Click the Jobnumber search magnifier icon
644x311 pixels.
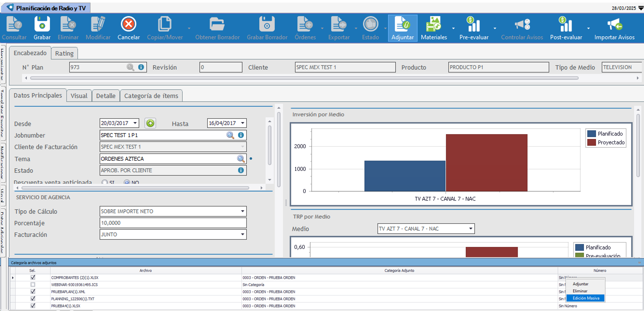point(230,135)
